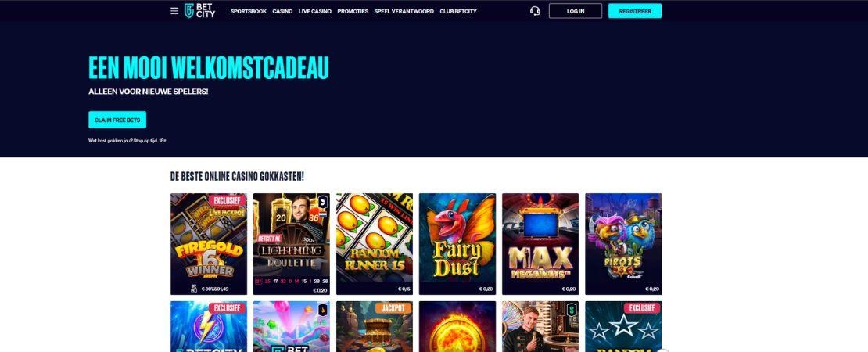Open Promoties in navigation
The image size is (868, 352).
point(353,11)
